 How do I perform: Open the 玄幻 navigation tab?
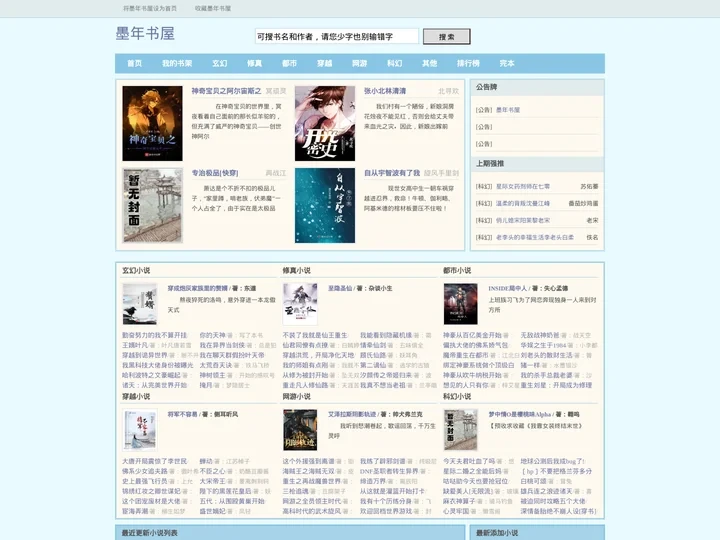pos(219,63)
